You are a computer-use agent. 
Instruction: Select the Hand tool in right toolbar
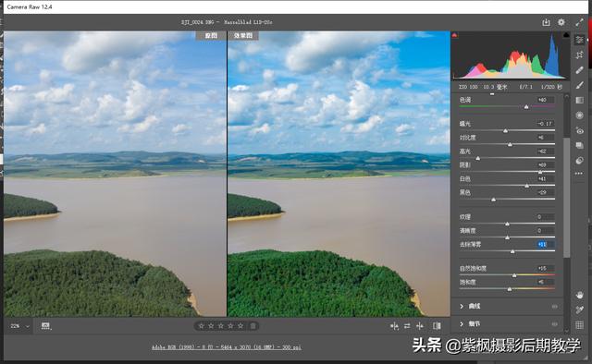point(580,295)
